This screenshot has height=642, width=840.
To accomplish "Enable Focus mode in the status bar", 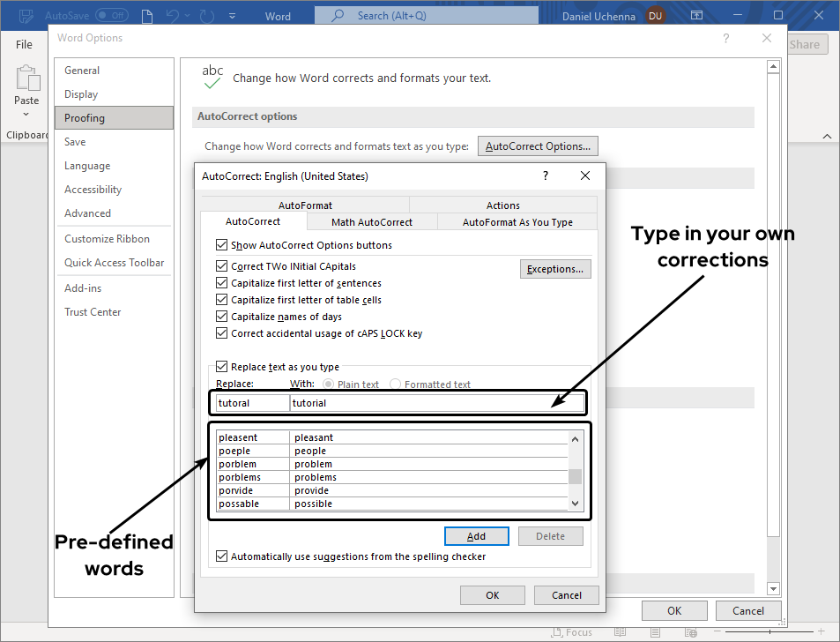I will click(572, 632).
